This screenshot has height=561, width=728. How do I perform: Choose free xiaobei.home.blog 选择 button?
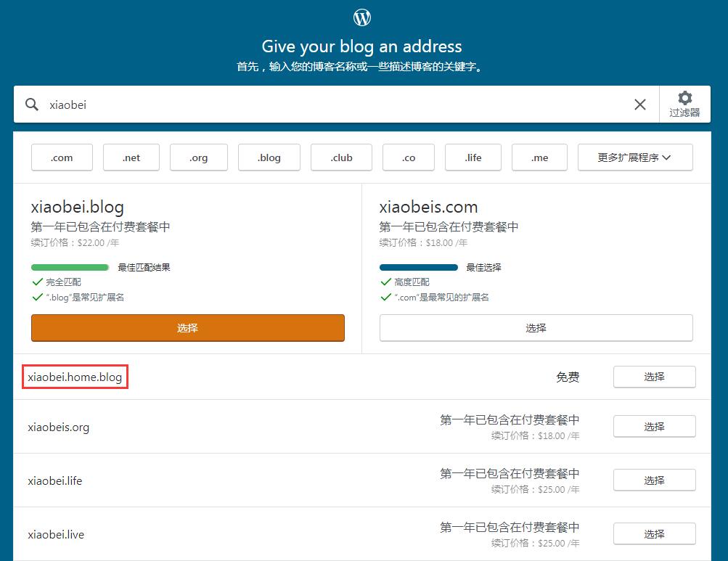[x=655, y=377]
